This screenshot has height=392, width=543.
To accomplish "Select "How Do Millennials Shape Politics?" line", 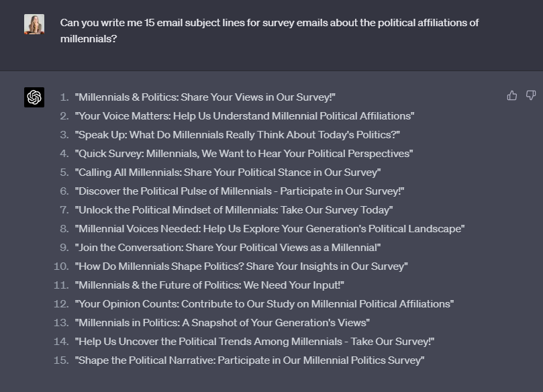I will pyautogui.click(x=241, y=266).
